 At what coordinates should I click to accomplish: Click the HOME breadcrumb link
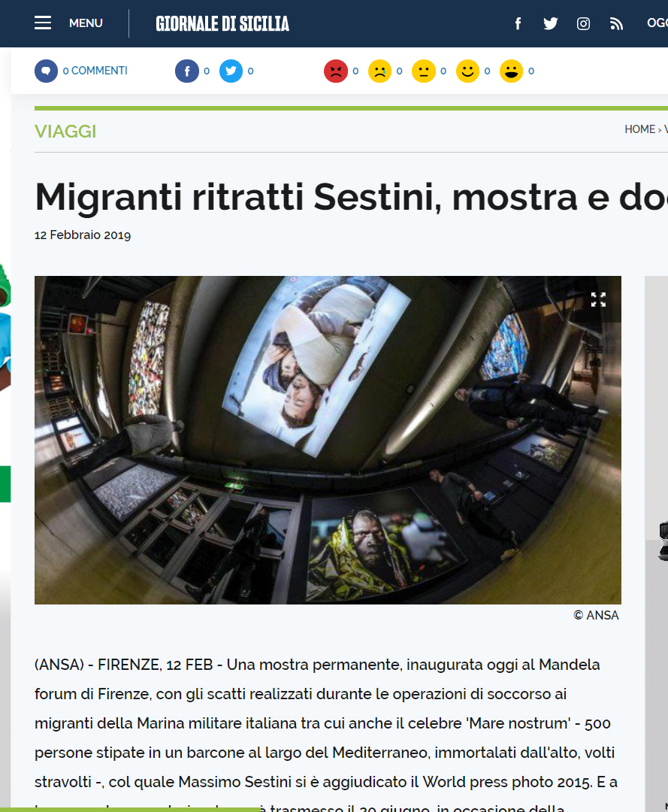[x=640, y=129]
